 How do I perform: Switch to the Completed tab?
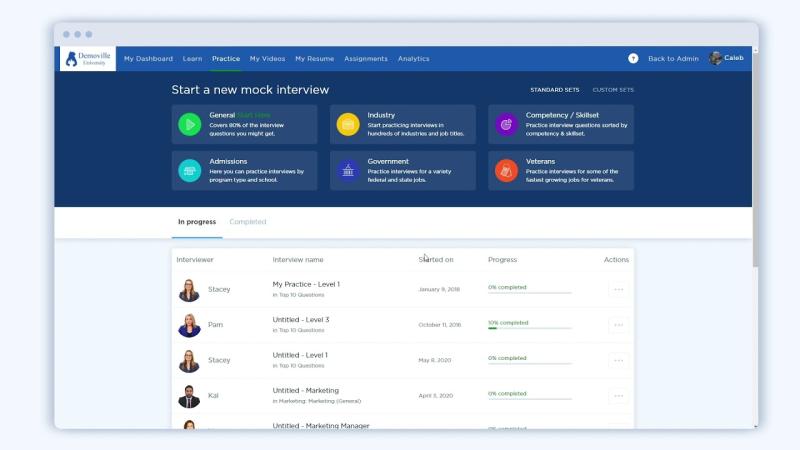pos(248,222)
